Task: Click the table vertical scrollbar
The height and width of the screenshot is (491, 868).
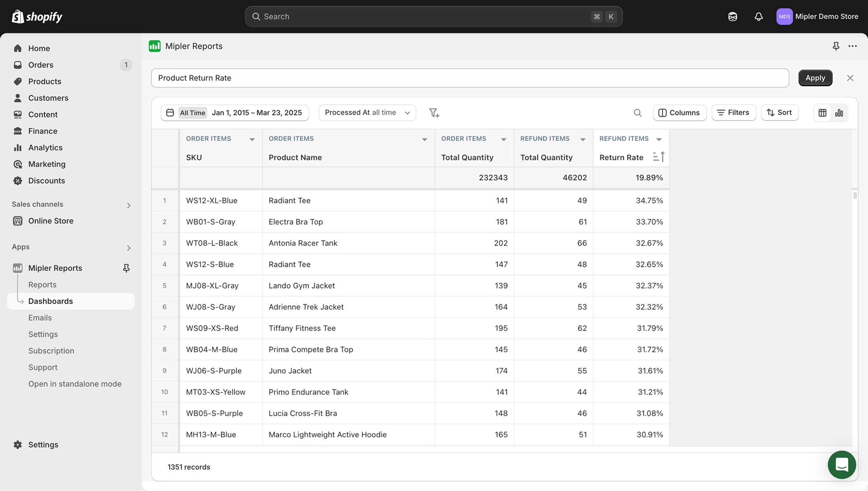Action: click(x=855, y=196)
